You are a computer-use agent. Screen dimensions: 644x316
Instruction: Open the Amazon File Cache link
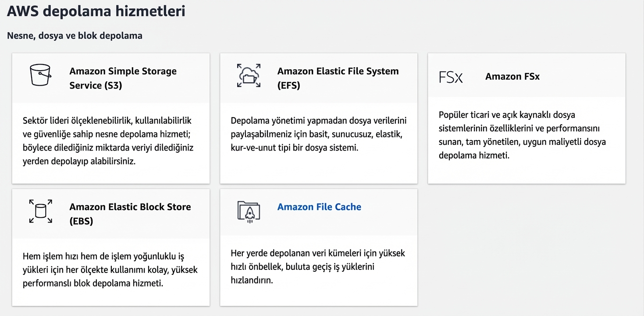319,207
